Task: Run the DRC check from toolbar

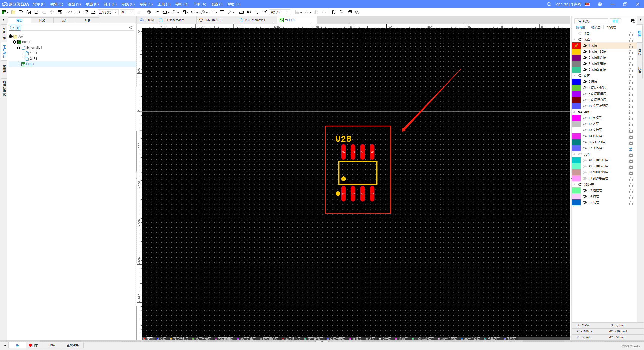Action: pos(249,12)
